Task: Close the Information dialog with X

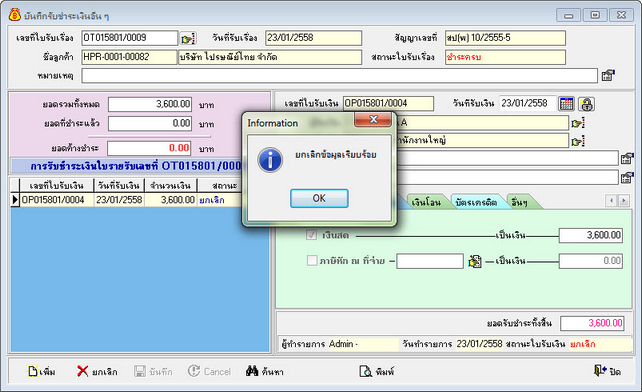Action: tap(373, 119)
